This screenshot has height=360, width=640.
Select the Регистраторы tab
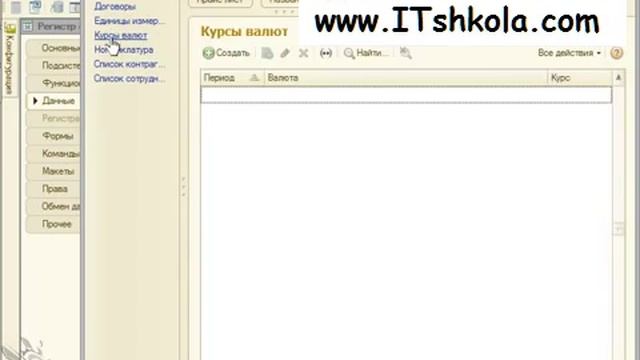pos(53,118)
